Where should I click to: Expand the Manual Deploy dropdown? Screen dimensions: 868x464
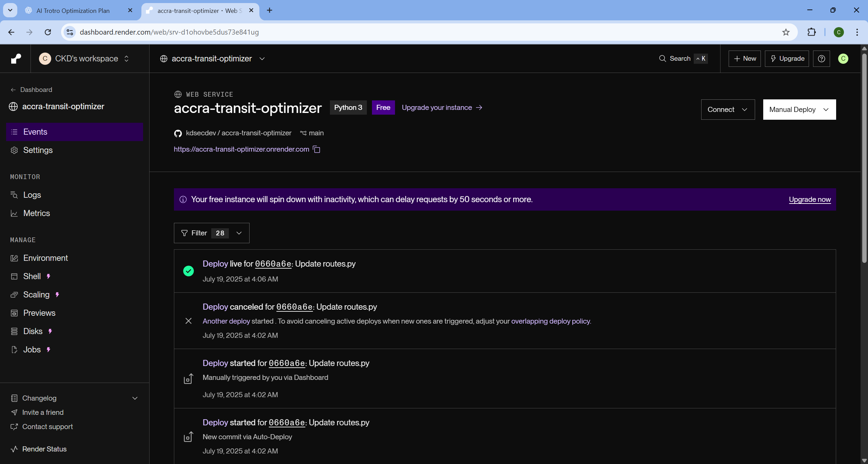point(799,110)
